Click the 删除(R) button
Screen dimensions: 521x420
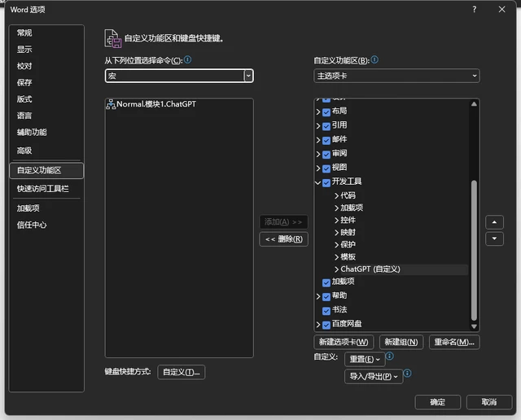(x=284, y=239)
